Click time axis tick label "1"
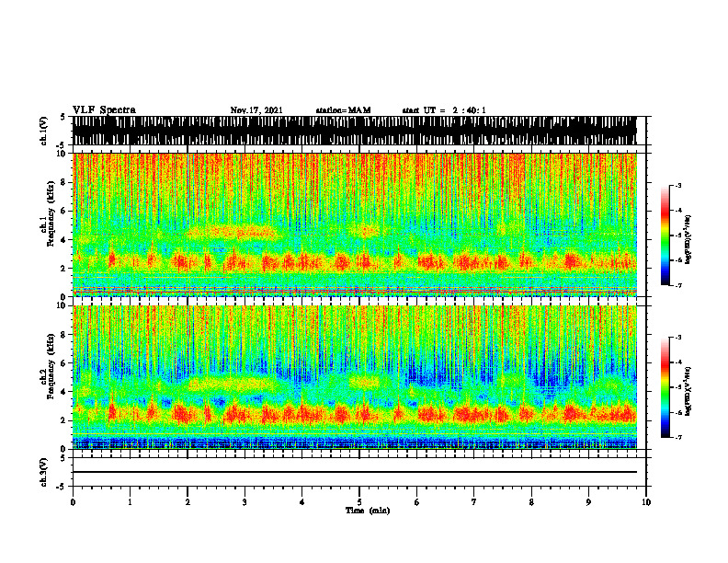 pos(130,502)
